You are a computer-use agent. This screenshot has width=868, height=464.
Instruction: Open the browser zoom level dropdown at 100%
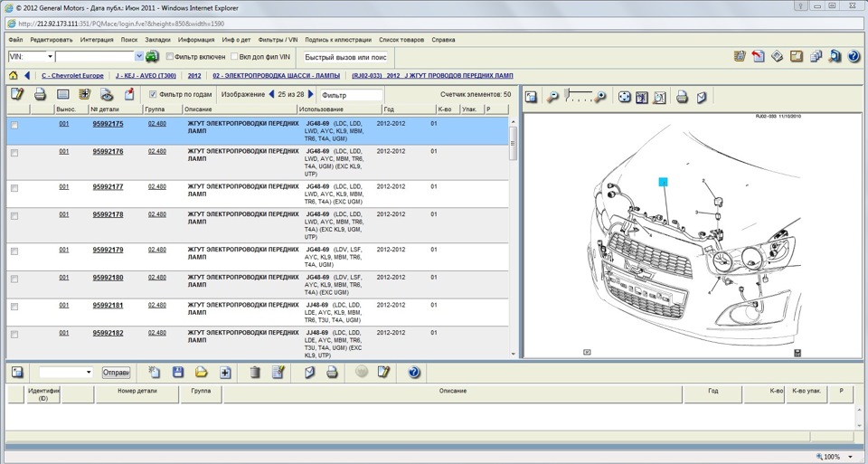click(x=850, y=458)
